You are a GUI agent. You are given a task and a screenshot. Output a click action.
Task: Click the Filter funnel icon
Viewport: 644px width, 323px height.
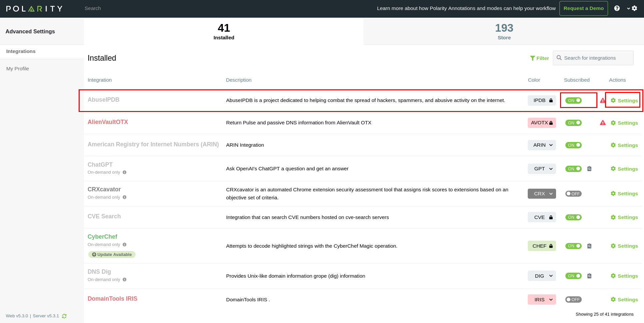point(532,58)
